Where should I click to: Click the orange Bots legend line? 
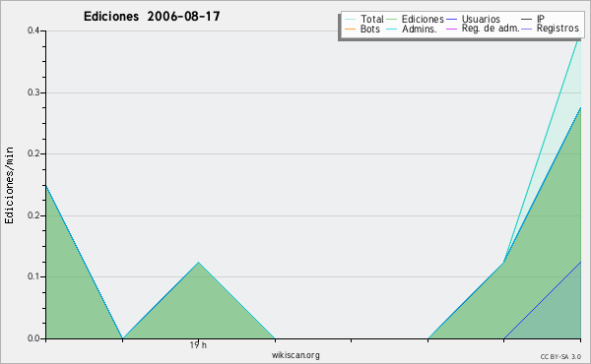[x=350, y=29]
